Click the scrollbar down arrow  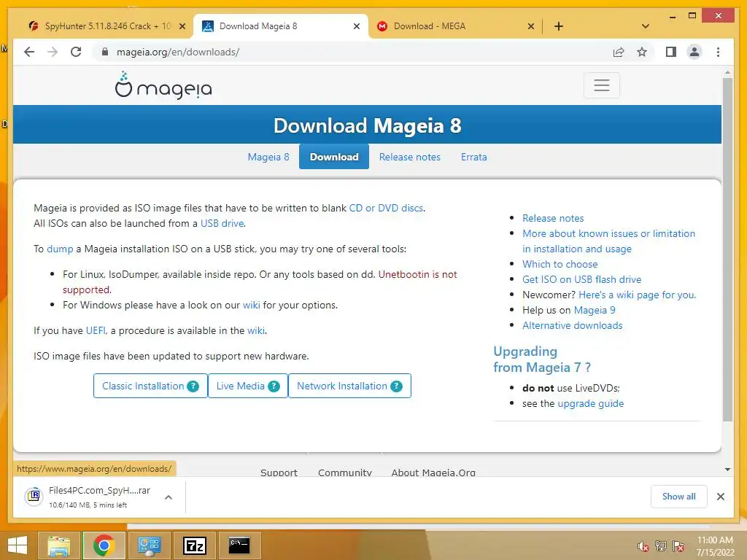(x=727, y=470)
